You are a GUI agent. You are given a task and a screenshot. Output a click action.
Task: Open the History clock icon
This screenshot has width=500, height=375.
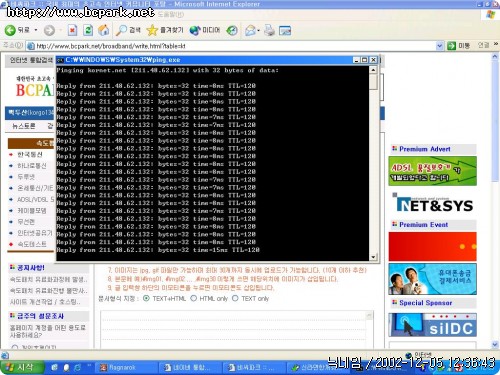point(232,30)
